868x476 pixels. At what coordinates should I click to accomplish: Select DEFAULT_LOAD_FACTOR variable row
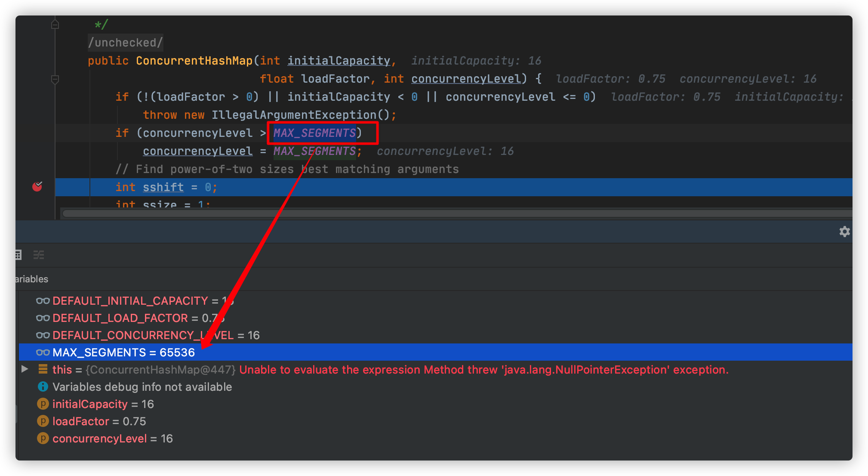[435, 318]
